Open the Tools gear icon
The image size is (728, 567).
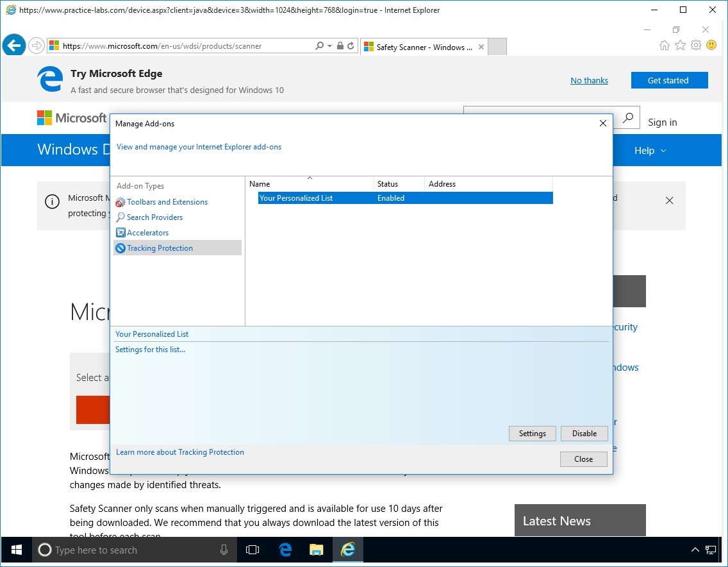(x=695, y=46)
